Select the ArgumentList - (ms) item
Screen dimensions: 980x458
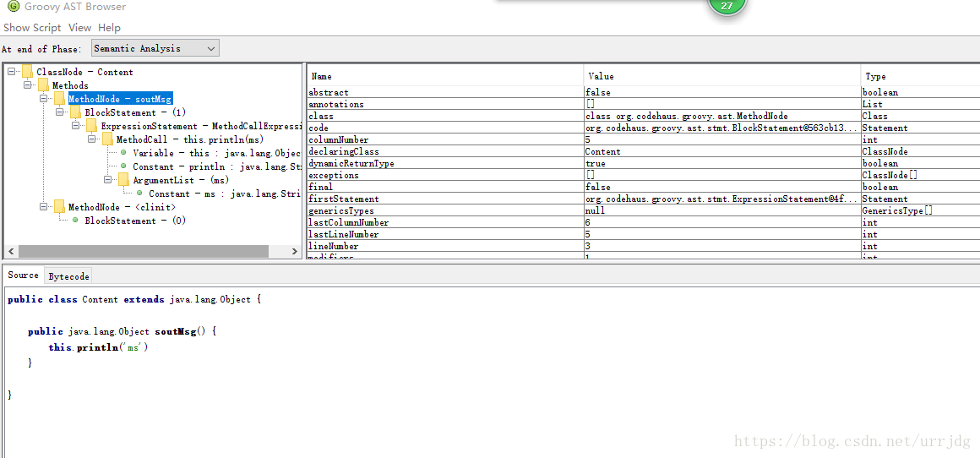point(181,180)
